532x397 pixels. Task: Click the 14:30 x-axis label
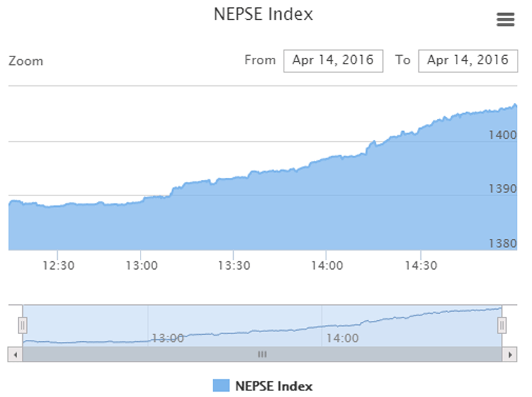point(421,266)
